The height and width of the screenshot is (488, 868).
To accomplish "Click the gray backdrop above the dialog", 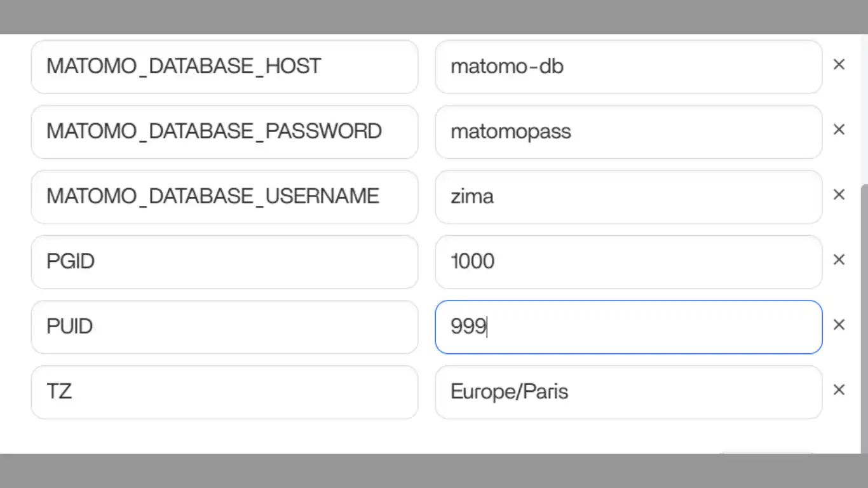I will [434, 17].
